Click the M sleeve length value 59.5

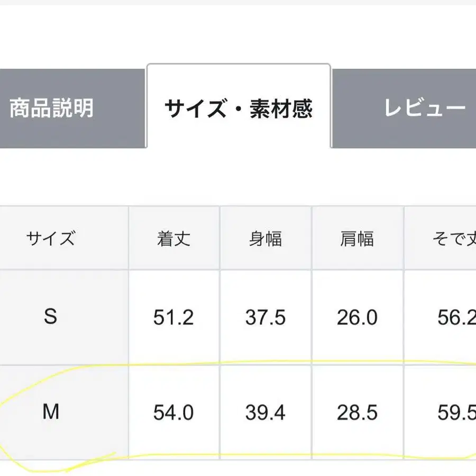[x=455, y=412]
